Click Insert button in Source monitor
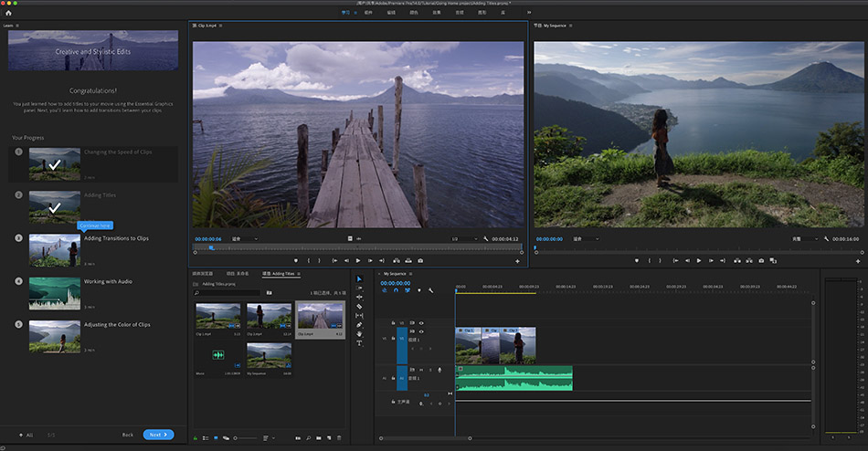Screen dimensions: 868x451 pos(397,260)
